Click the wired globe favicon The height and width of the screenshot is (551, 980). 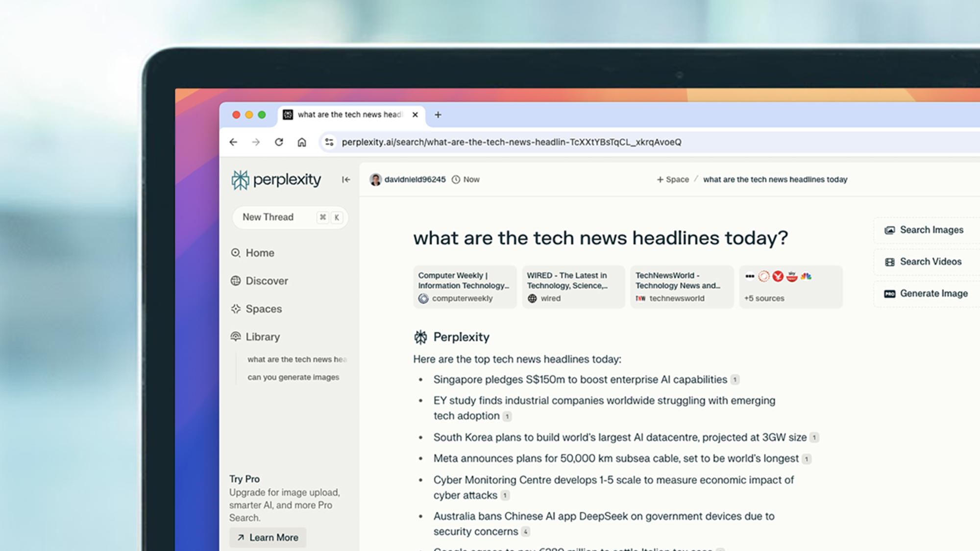click(x=532, y=298)
